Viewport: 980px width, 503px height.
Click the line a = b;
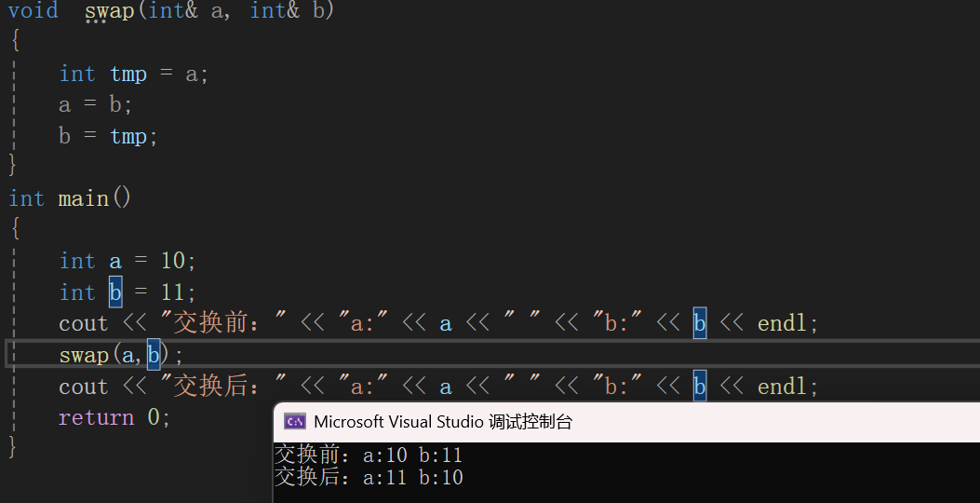point(95,104)
